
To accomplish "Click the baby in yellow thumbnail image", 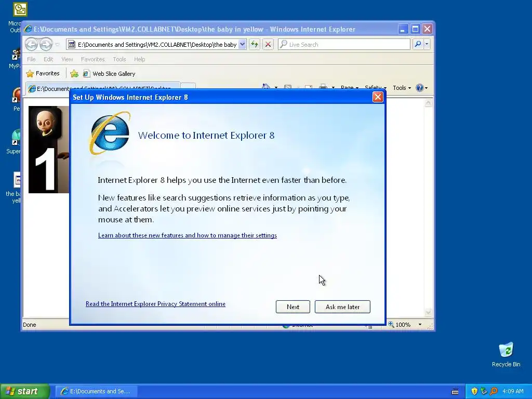I will (49, 150).
